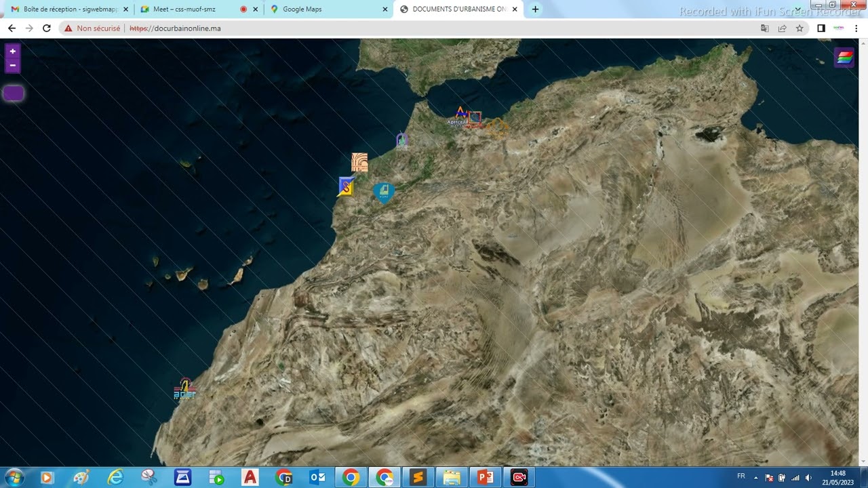
Task: Select the southern coast agency logo marker
Action: [x=184, y=390]
